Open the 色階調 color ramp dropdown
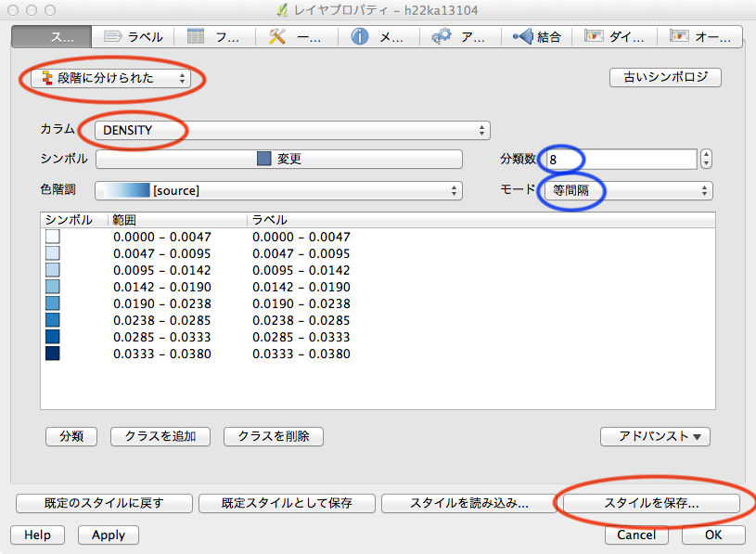The image size is (756, 554). pyautogui.click(x=278, y=190)
